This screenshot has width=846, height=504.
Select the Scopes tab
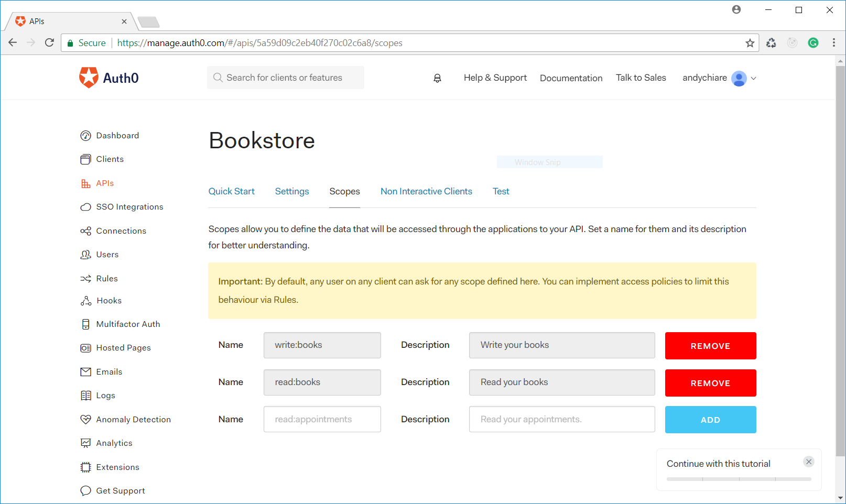344,192
